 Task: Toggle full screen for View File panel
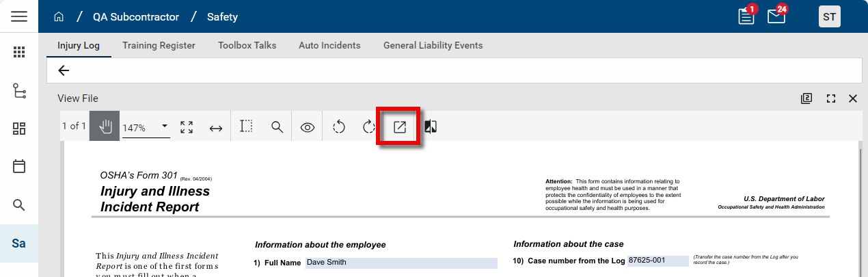(x=831, y=98)
